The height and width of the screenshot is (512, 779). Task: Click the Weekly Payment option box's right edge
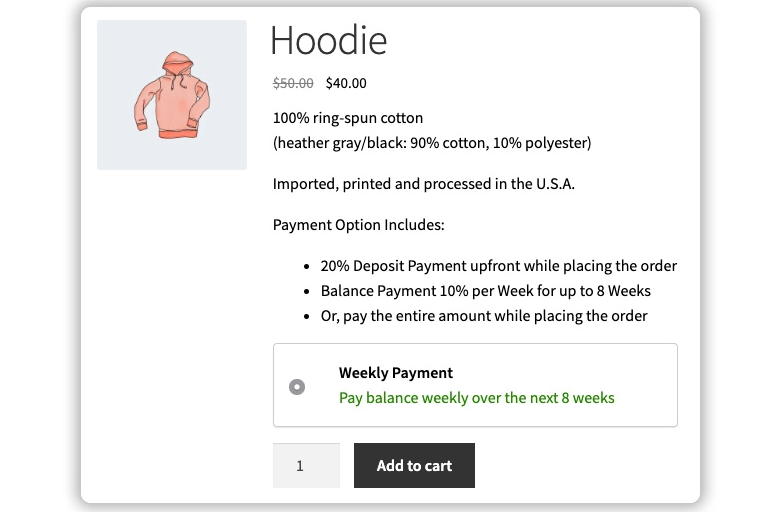pyautogui.click(x=676, y=386)
